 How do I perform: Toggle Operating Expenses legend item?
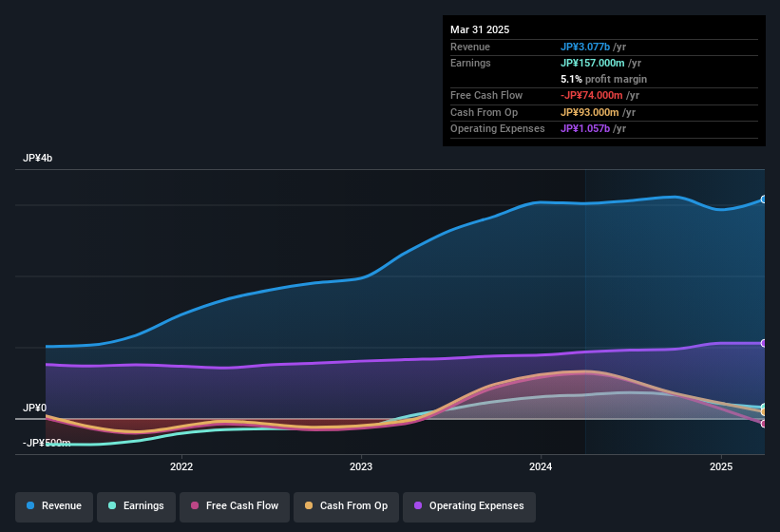coord(469,506)
